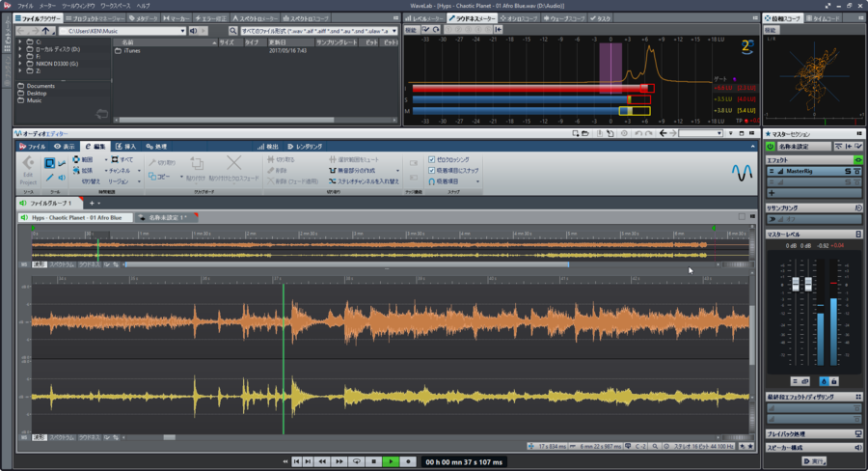Expand the NIKON D3300 (G:) tree node
Viewport: 868px width, 471px height.
tap(20, 63)
